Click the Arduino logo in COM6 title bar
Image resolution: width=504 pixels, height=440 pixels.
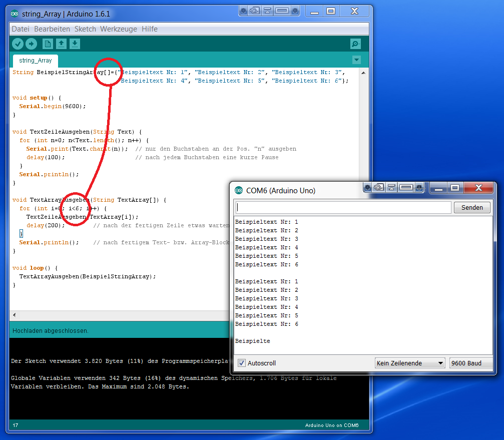pos(239,191)
